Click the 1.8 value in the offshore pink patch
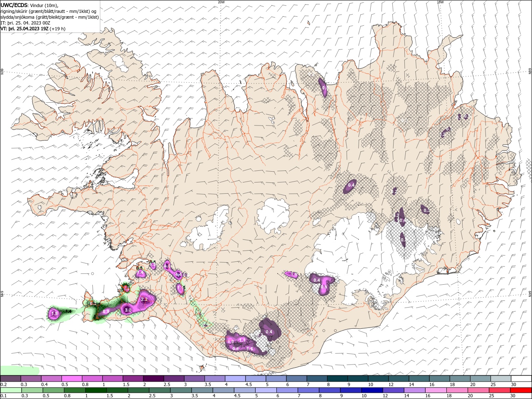This screenshot has width=532, height=399. [x=54, y=313]
